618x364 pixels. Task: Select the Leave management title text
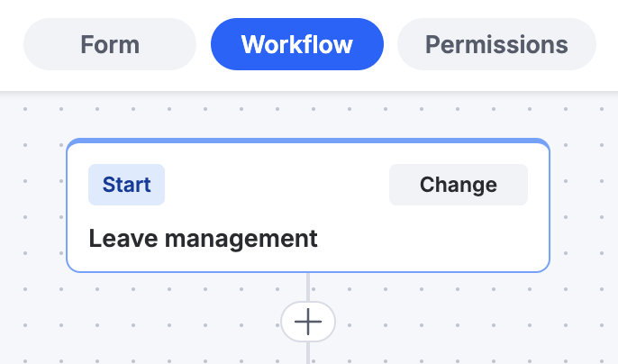(x=203, y=239)
